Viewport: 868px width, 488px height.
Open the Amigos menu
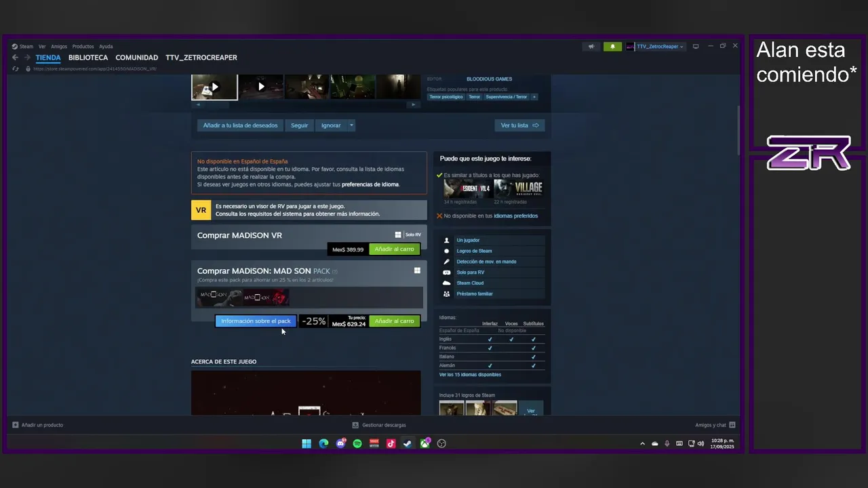pos(59,47)
